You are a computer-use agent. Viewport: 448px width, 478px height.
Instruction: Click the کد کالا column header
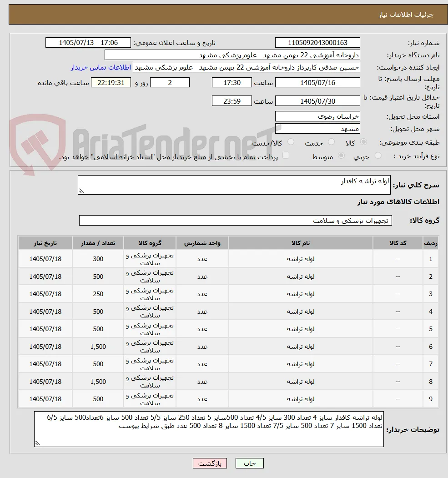point(398,243)
